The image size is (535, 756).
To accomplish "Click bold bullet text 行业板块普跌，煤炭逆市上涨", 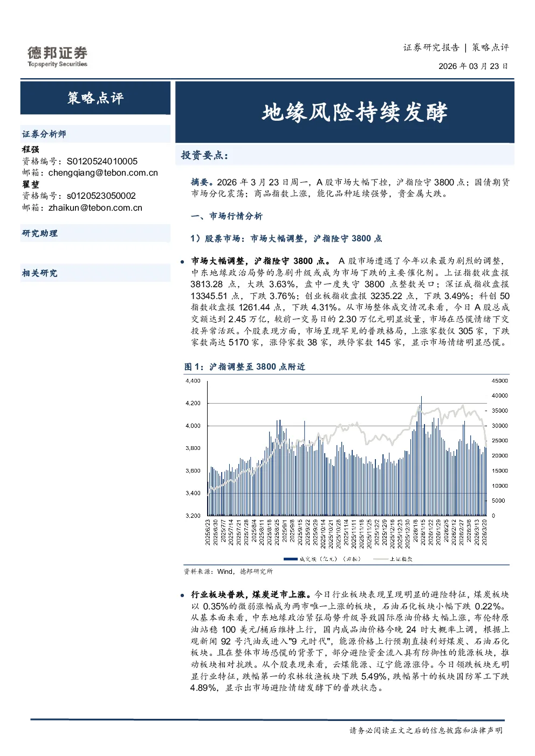I will pos(251,594).
